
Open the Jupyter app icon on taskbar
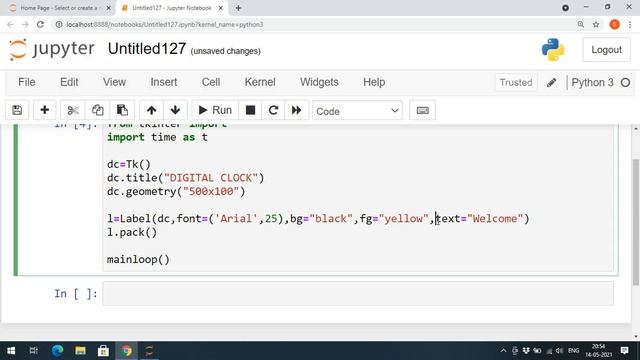pos(149,351)
